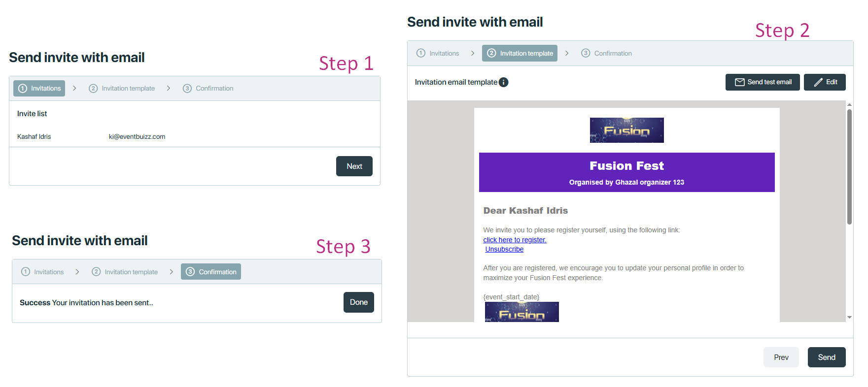Go back with the Prev button

point(781,357)
